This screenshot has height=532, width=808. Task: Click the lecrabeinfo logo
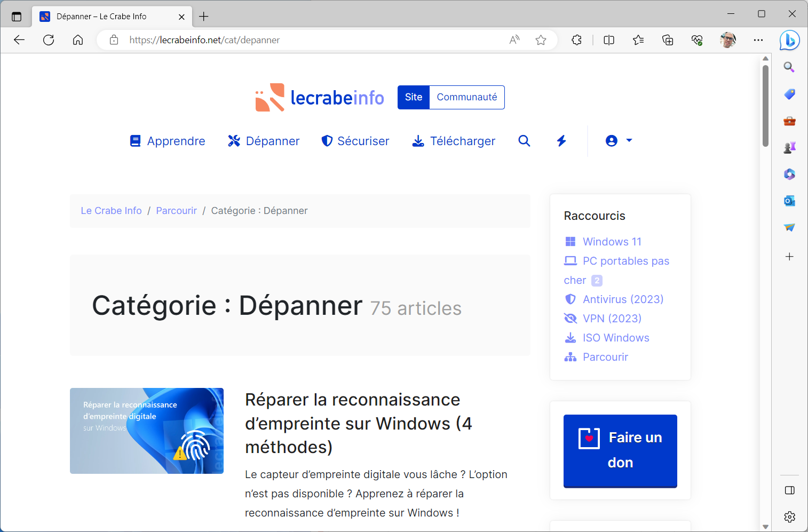[320, 97]
